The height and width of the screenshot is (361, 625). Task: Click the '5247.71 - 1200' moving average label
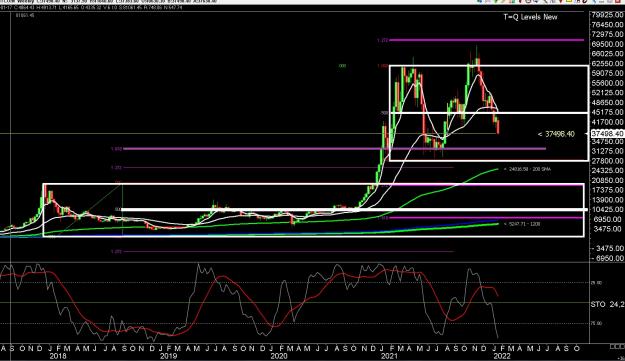click(x=522, y=224)
